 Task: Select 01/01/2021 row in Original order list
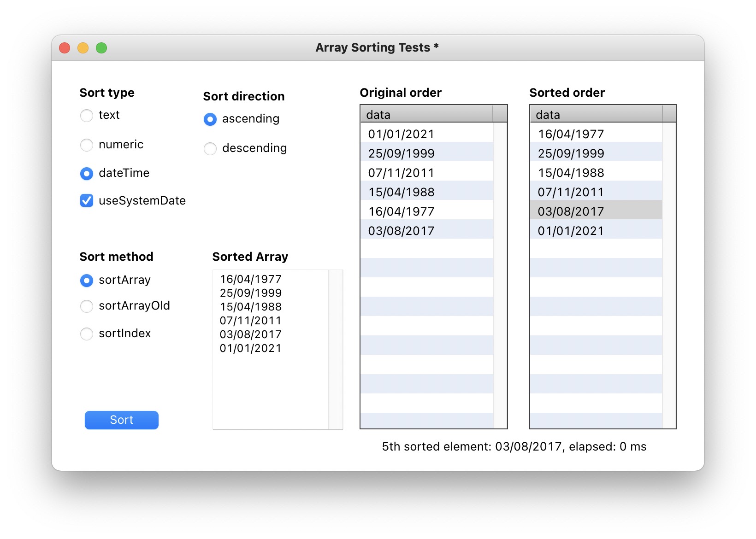(x=426, y=134)
